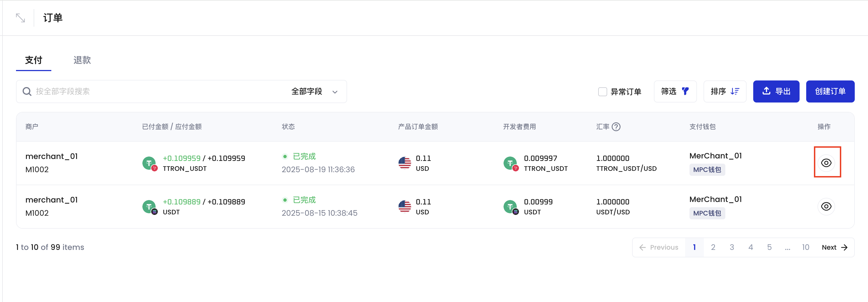Expand the 筛选 filter options
This screenshot has width=868, height=302.
675,91
